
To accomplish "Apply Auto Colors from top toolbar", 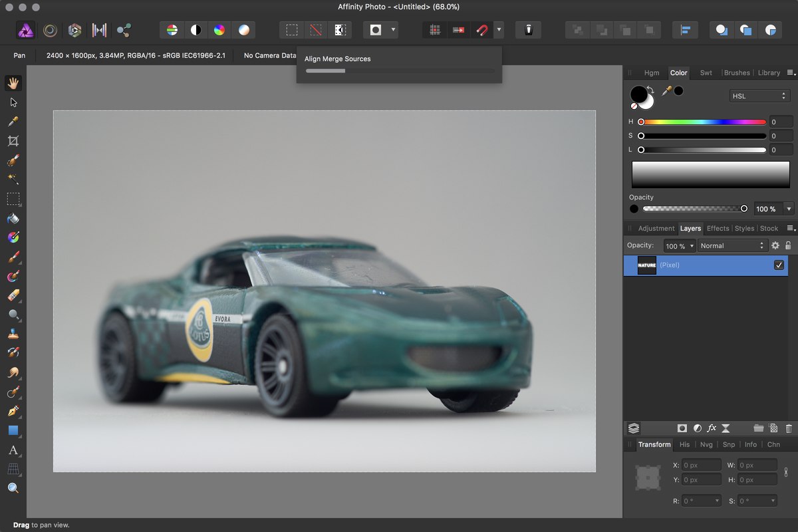I will 219,30.
